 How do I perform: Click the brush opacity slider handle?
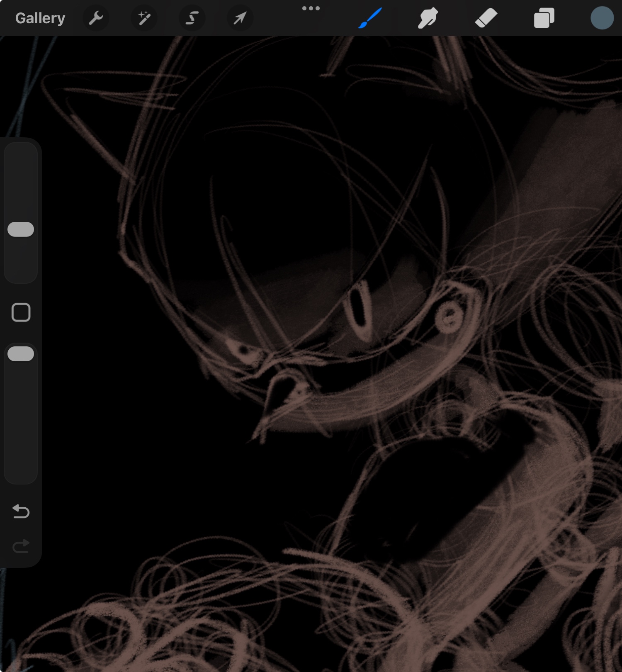tap(21, 354)
